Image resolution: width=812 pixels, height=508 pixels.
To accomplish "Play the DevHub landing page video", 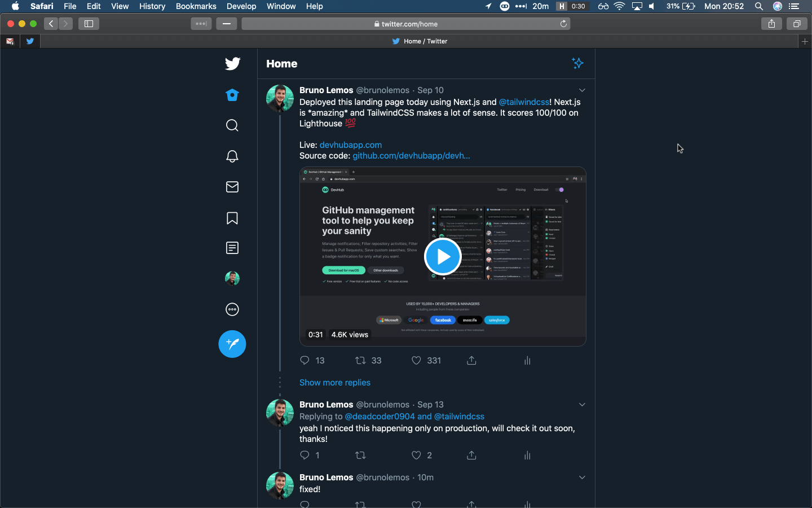I will 443,257.
